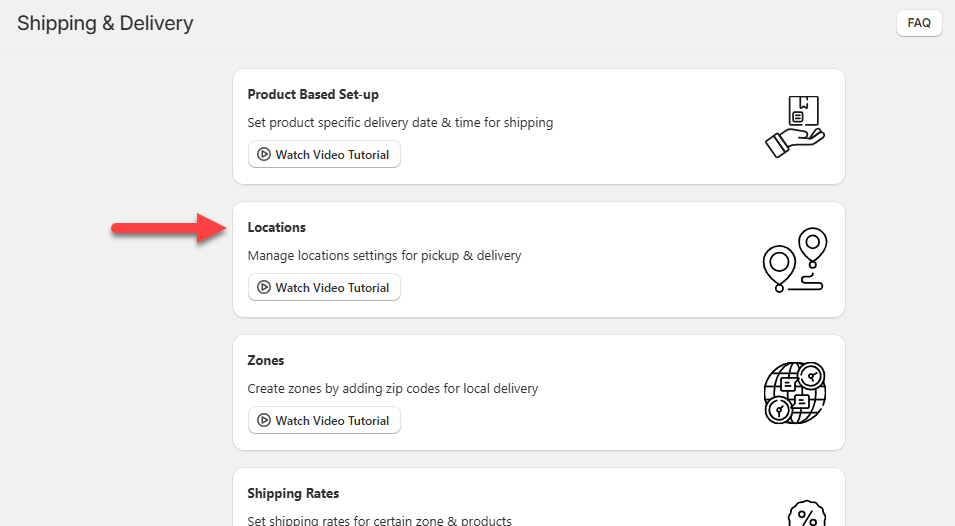Open the Zones section heading
Screen dimensions: 955x526
point(266,361)
